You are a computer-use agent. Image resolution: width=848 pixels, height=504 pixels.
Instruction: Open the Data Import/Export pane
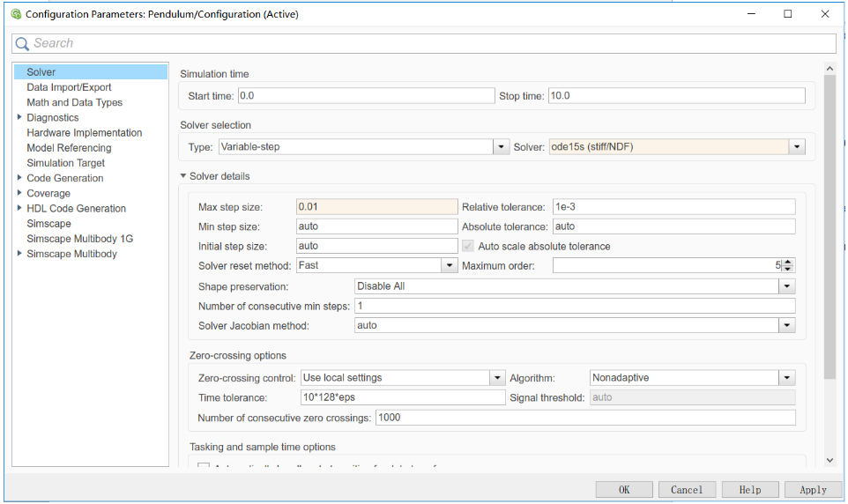pyautogui.click(x=69, y=87)
